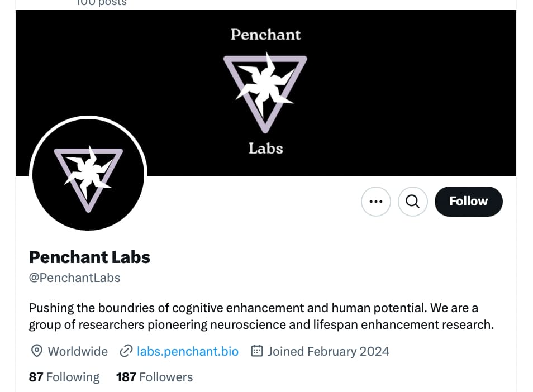The width and height of the screenshot is (533, 392).
Task: Click the @PenchantLabs handle text
Action: tap(74, 278)
